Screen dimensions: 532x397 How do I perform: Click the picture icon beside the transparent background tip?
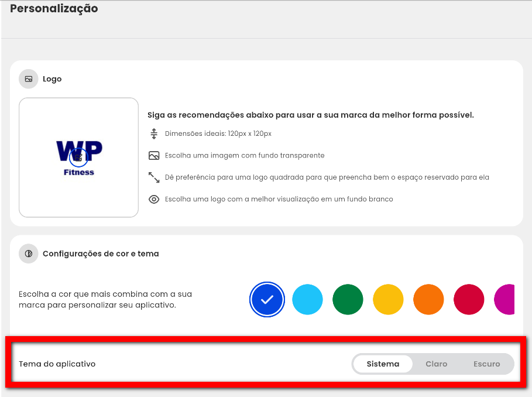click(x=154, y=156)
